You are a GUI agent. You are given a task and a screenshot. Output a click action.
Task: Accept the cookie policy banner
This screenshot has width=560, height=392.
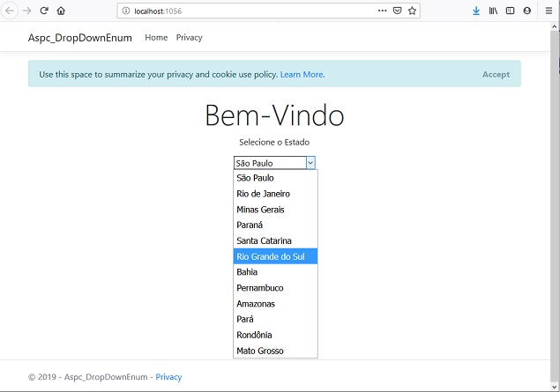pos(497,74)
